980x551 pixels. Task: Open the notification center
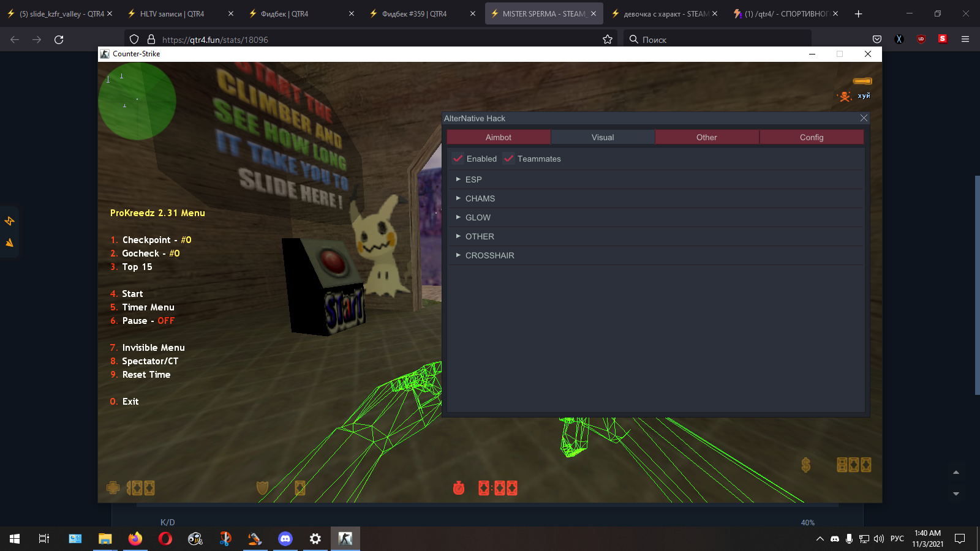coord(960,539)
